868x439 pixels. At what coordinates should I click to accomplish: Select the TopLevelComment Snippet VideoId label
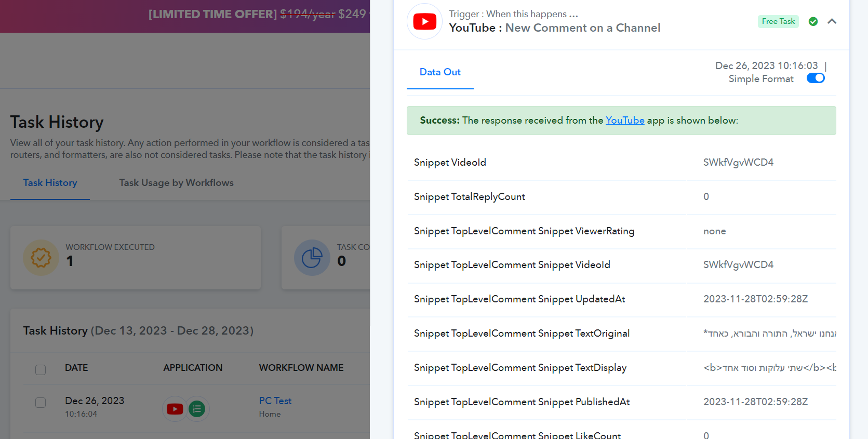tap(512, 265)
